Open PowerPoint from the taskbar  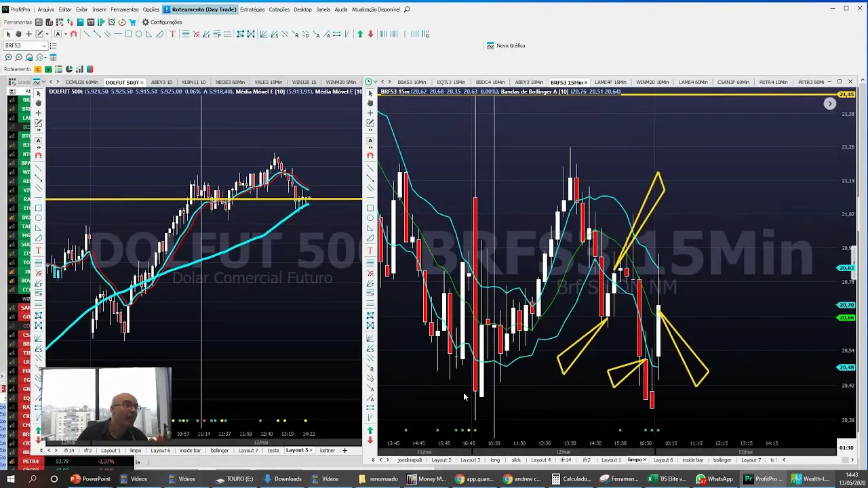coord(90,479)
